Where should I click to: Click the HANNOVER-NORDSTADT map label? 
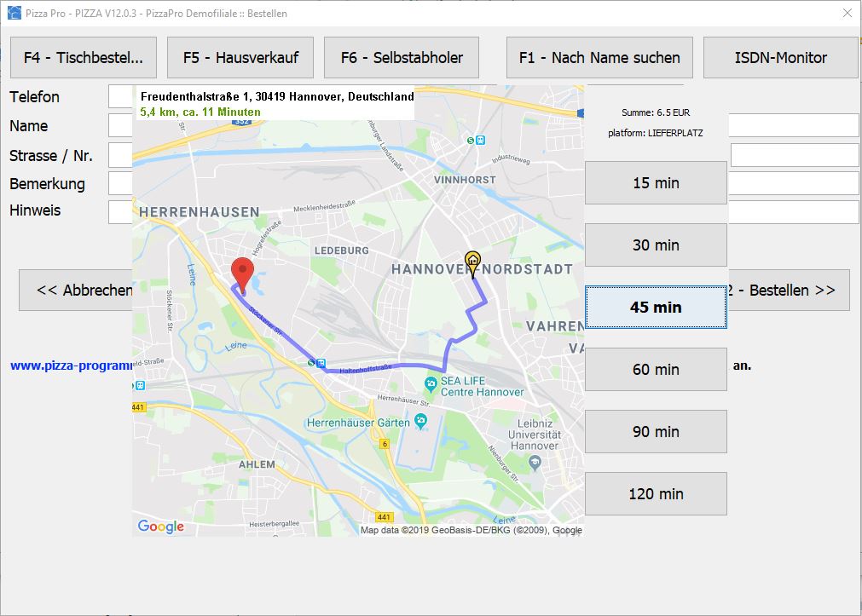point(482,269)
